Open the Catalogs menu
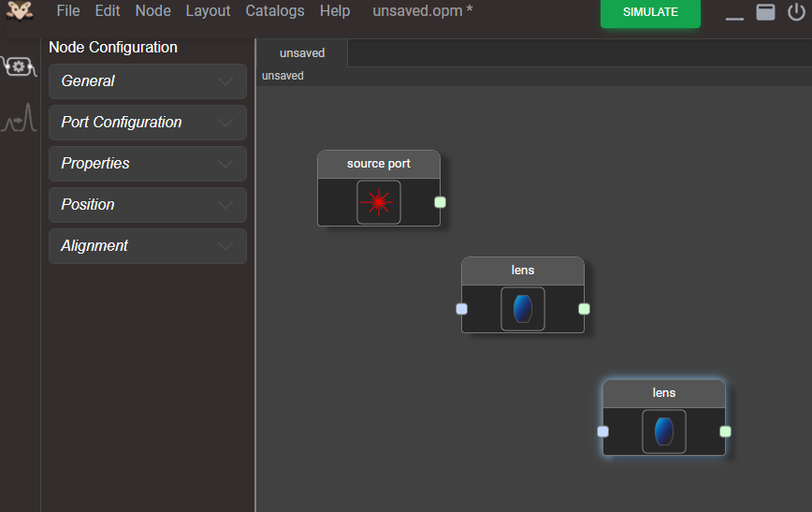Viewport: 812px width, 512px height. pos(275,11)
